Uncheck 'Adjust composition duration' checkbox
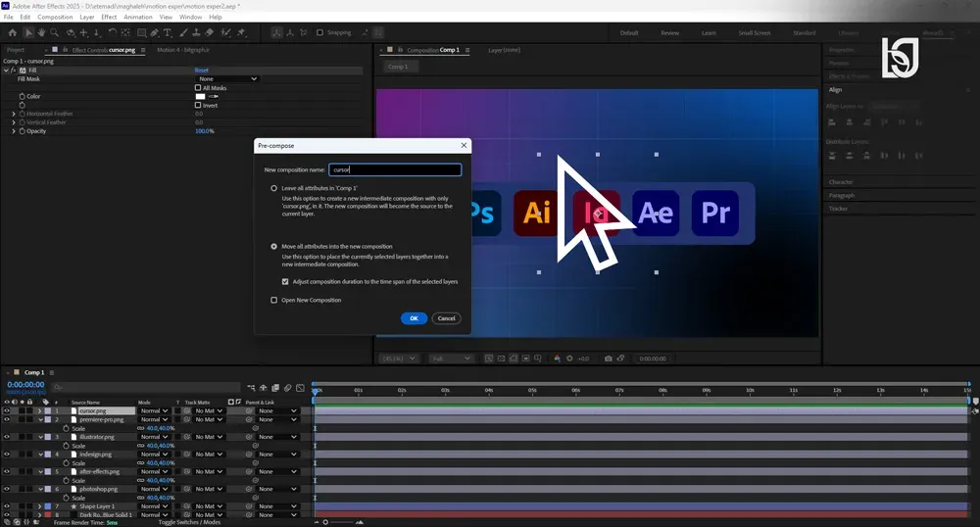Viewport: 980px width, 527px height. [285, 281]
